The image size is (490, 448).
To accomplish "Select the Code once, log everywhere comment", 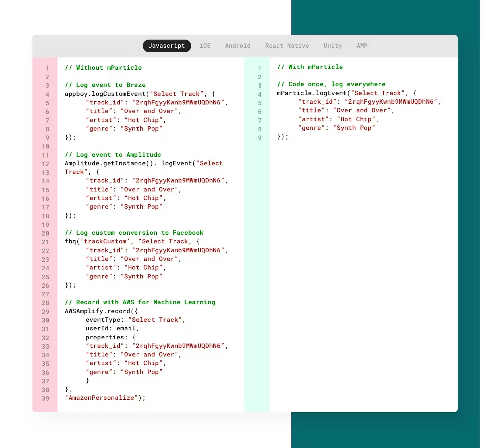I will tap(331, 84).
